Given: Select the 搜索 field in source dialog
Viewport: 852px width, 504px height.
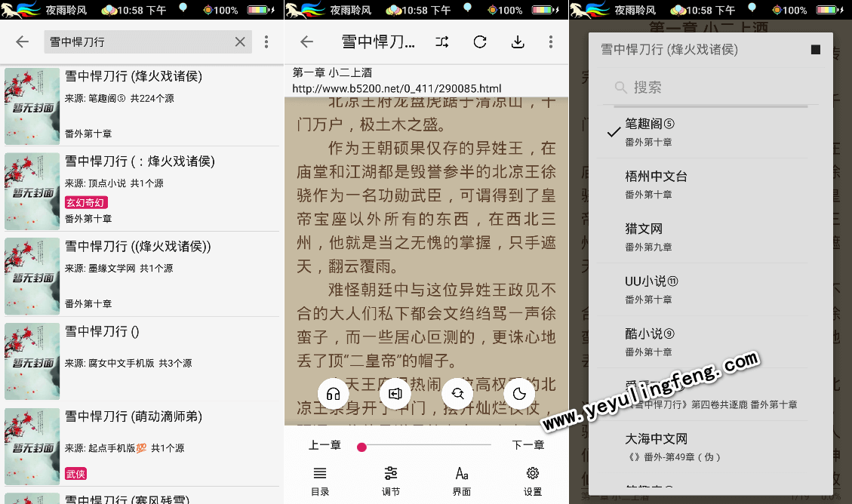Looking at the screenshot, I should [x=711, y=88].
